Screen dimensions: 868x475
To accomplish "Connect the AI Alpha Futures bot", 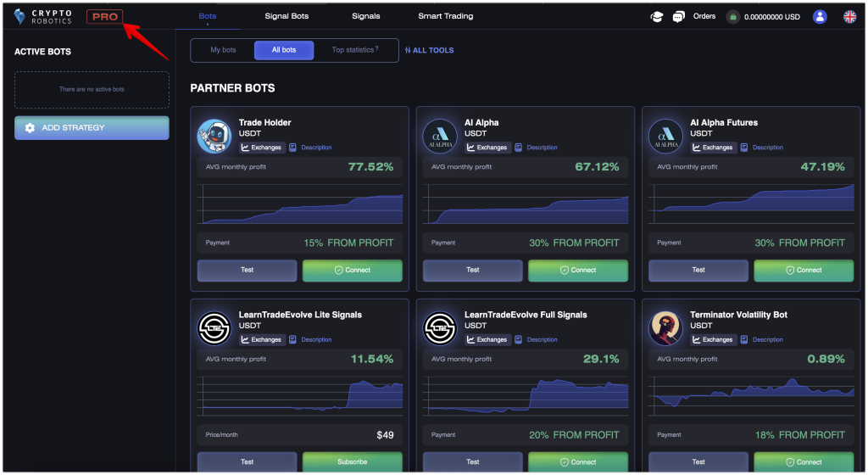I will [804, 271].
